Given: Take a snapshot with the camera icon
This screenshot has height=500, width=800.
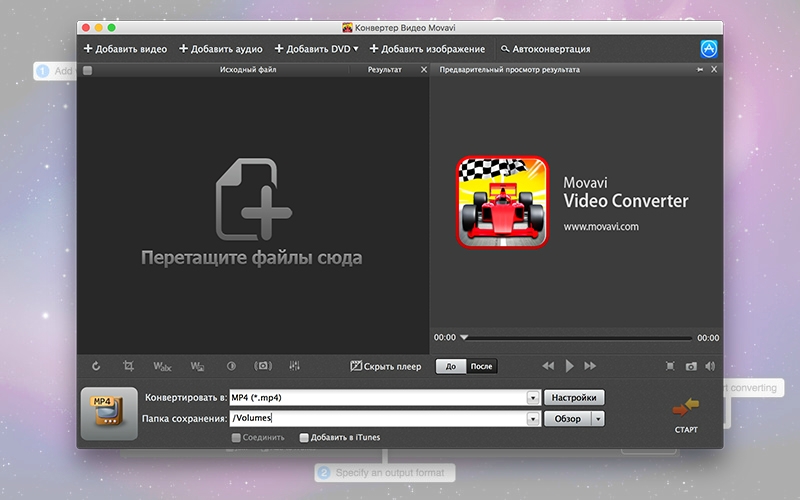Looking at the screenshot, I should 691,366.
